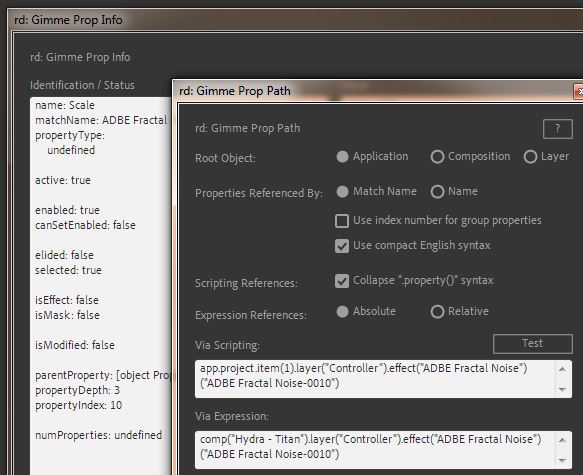Click the 'Via Scripting:' label
Image resolution: width=583 pixels, height=475 pixels.
227,345
